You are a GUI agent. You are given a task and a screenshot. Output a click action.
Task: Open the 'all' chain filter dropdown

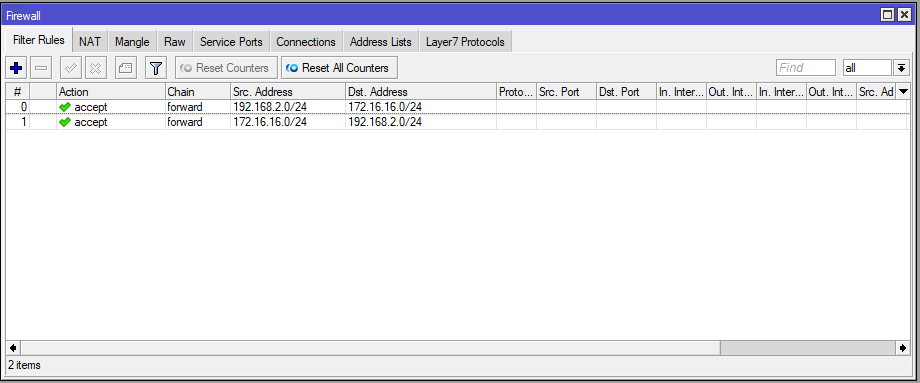coord(901,68)
